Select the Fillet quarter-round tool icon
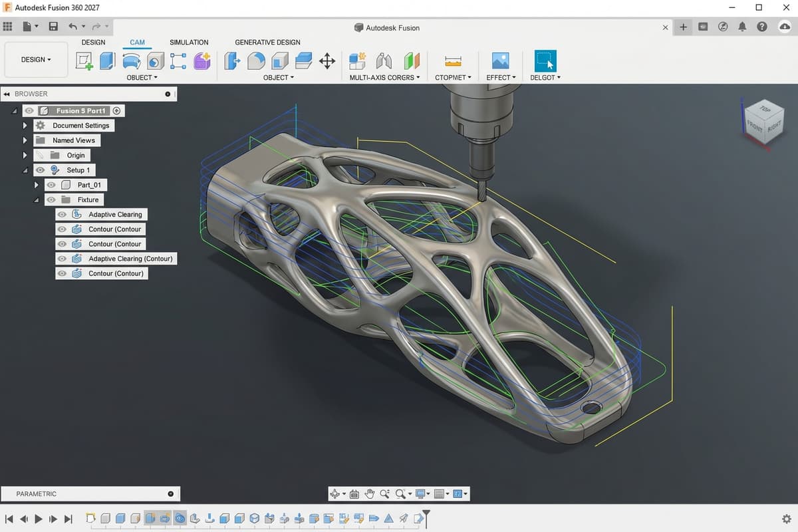 (256, 61)
